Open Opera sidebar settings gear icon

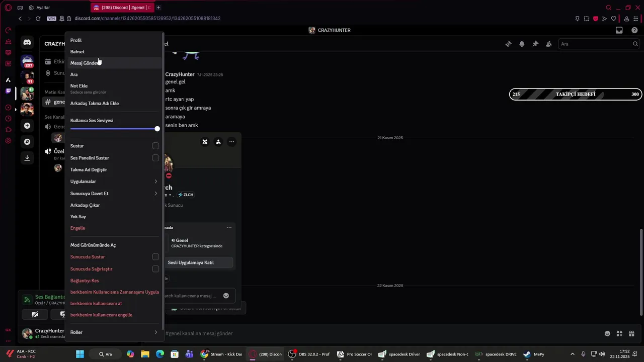8,141
